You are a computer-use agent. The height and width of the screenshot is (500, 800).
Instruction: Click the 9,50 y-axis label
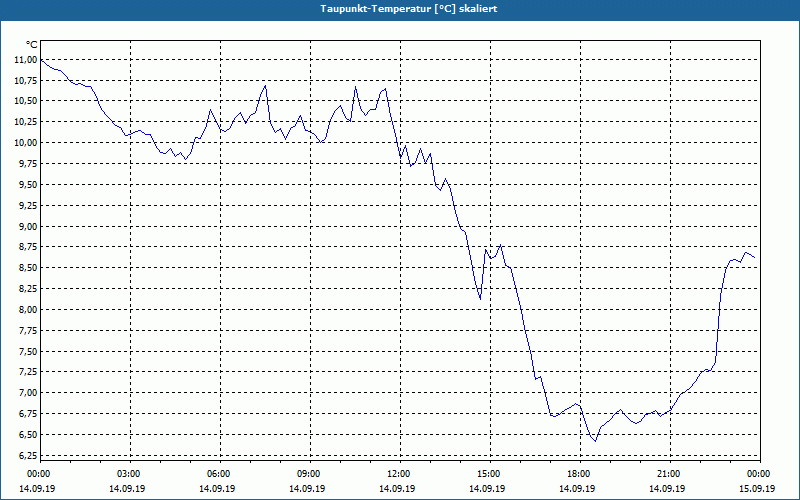click(x=29, y=185)
